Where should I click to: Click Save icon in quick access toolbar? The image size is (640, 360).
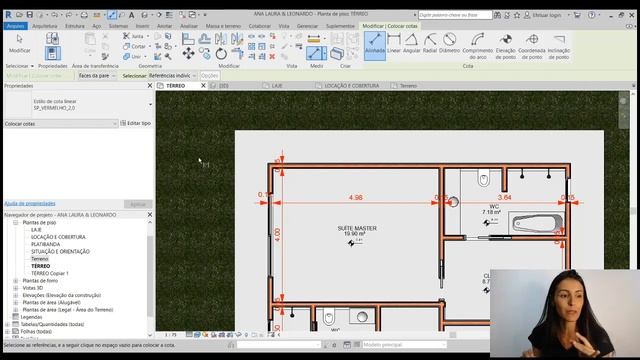(x=29, y=15)
